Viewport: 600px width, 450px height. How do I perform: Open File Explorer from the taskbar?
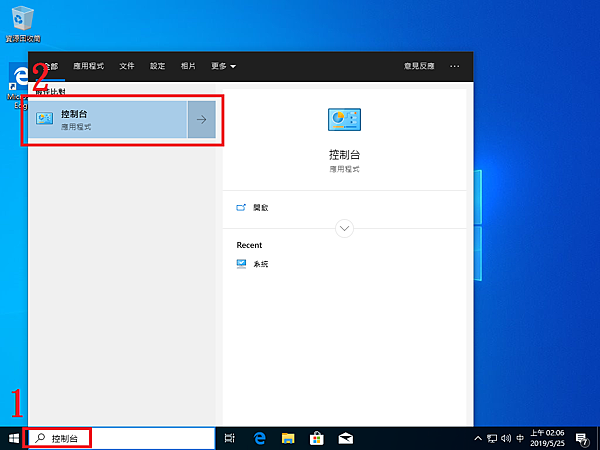pos(288,438)
